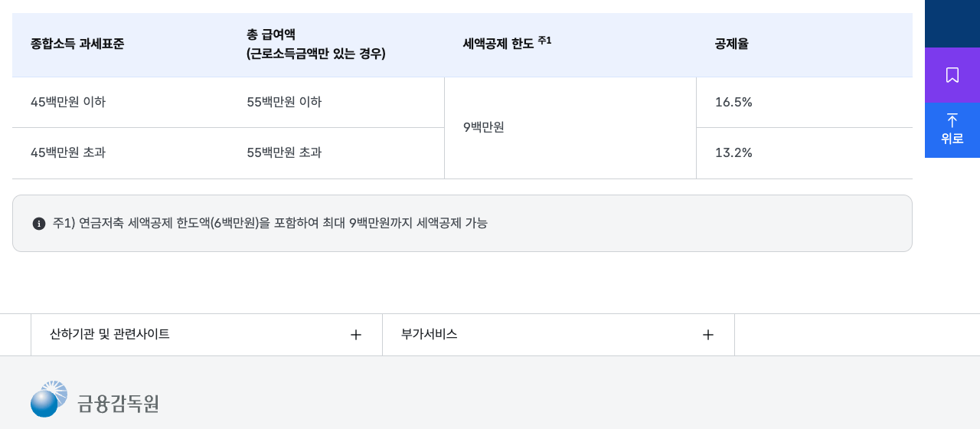Click the 55백만원 초과 cell
This screenshot has height=429, width=980.
[x=284, y=152]
